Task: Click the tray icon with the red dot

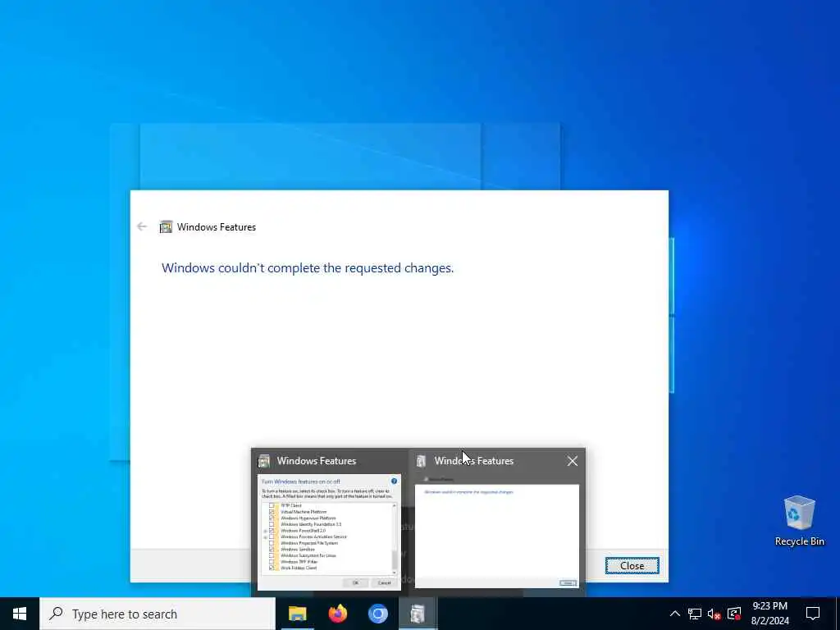Action: click(x=734, y=614)
